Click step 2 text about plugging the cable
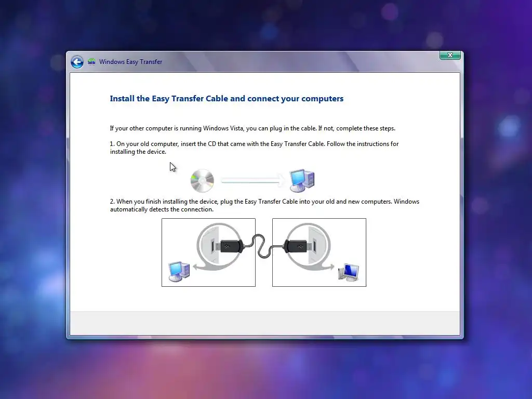Screen dimensions: 532x399 [x=264, y=205]
